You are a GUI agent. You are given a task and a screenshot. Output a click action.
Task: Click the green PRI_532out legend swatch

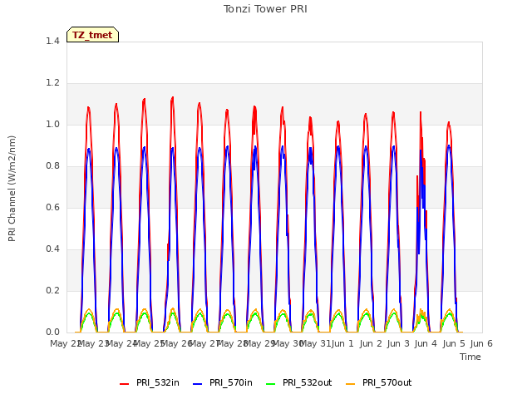[271, 384]
